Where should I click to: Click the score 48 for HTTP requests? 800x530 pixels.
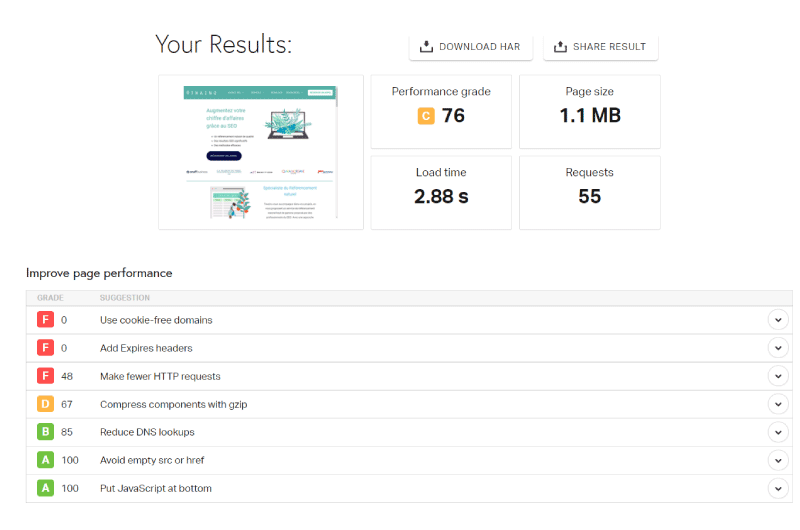click(x=67, y=376)
